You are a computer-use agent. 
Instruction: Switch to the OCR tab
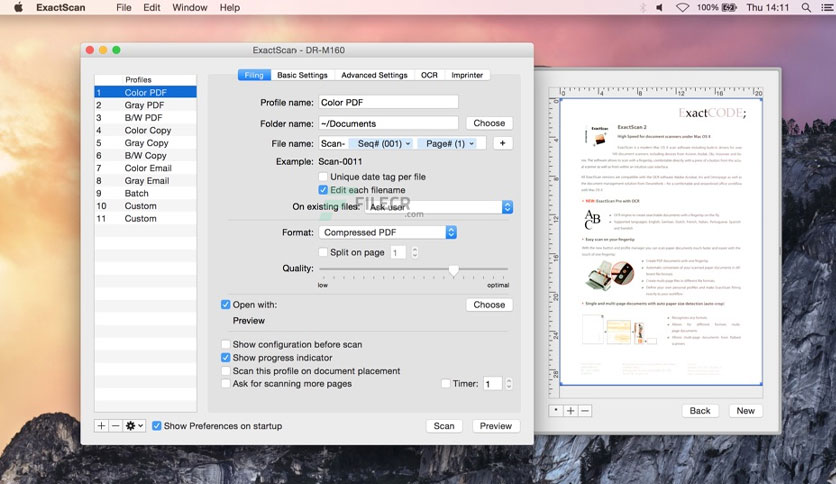[429, 75]
